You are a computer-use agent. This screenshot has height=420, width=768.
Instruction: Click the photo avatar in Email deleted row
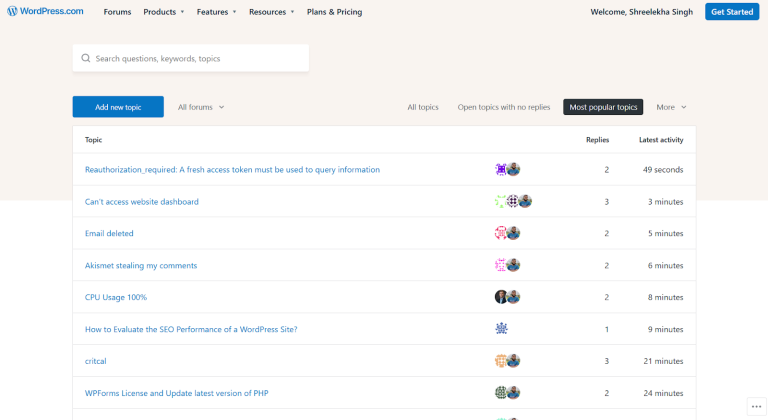pyautogui.click(x=513, y=233)
